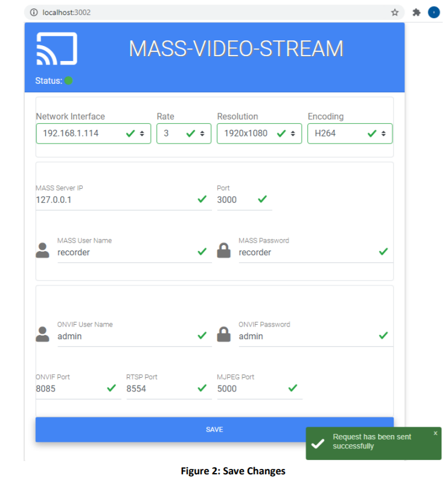Focus the ONVIF User Name field
Screen dimensions: 448x484
135,337
